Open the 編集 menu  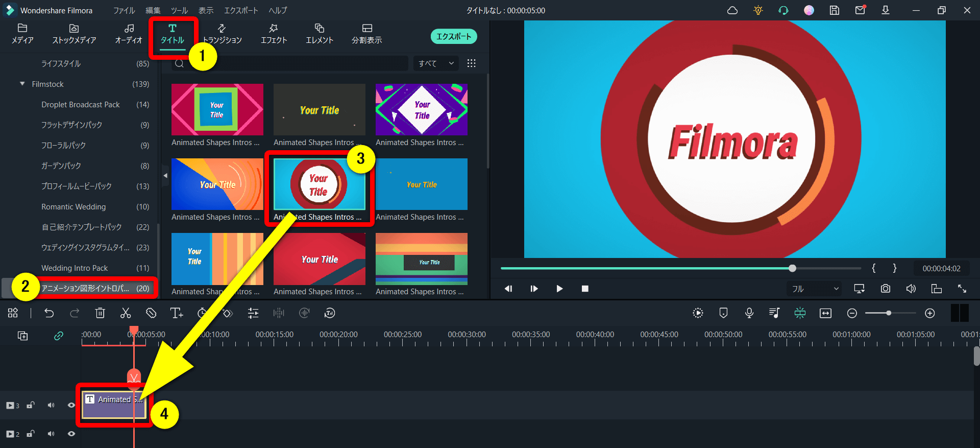(x=153, y=10)
